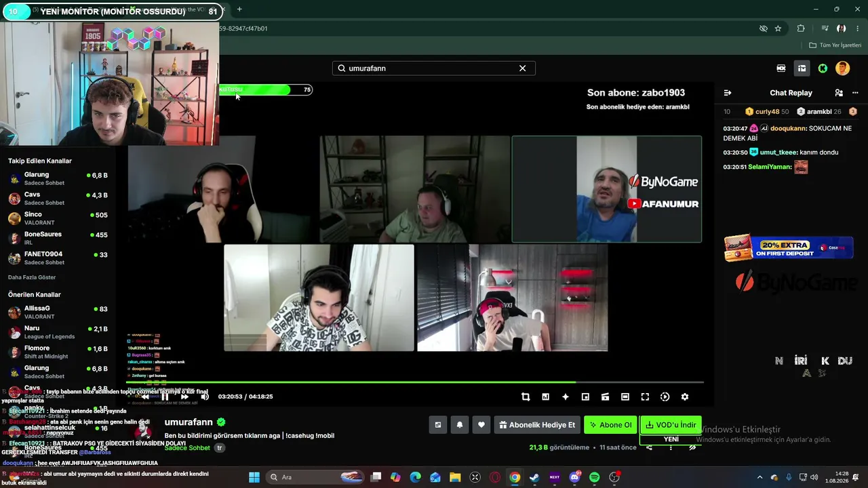Open playback speed control in player
Viewport: 868px width, 488px height.
click(665, 396)
